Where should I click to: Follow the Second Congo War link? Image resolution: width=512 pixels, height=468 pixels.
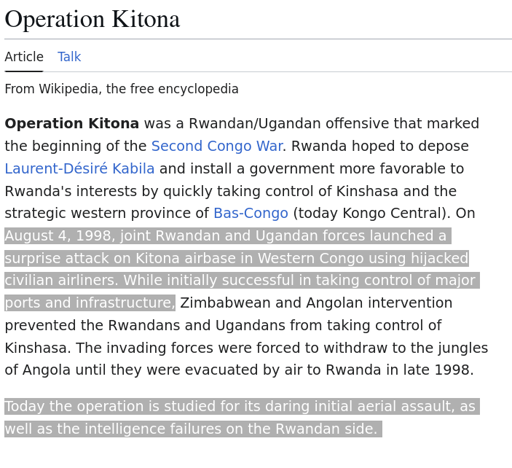tap(217, 146)
